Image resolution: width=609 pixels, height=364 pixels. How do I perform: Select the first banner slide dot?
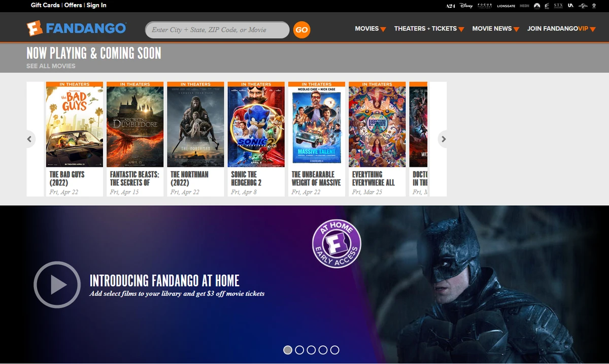[288, 350]
